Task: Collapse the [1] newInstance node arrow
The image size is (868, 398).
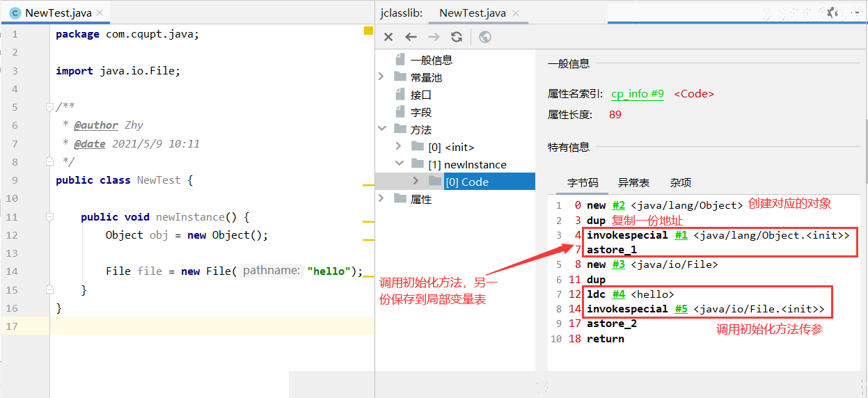Action: click(399, 164)
